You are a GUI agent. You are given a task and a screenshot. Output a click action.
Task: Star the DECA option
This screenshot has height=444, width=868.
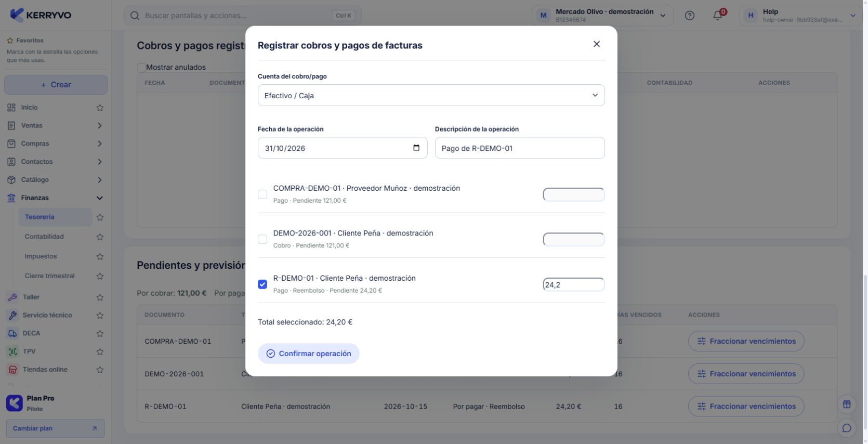[100, 334]
